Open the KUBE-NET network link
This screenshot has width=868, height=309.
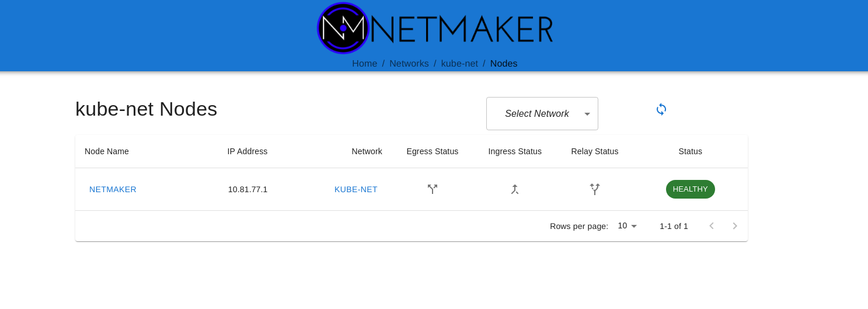355,189
